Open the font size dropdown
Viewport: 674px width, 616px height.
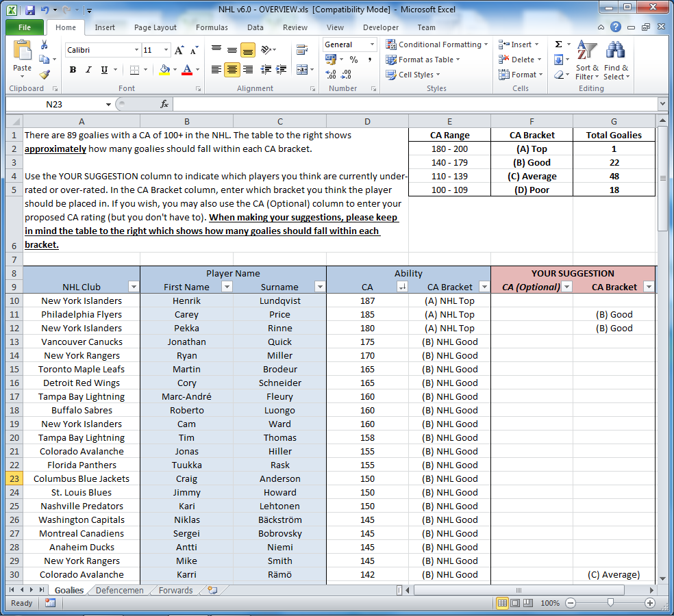166,50
